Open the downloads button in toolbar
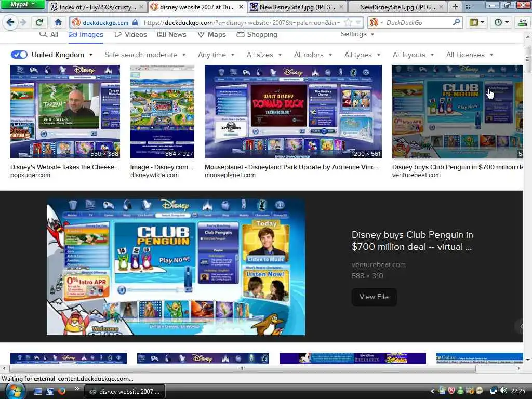The image size is (532, 399). click(x=523, y=23)
